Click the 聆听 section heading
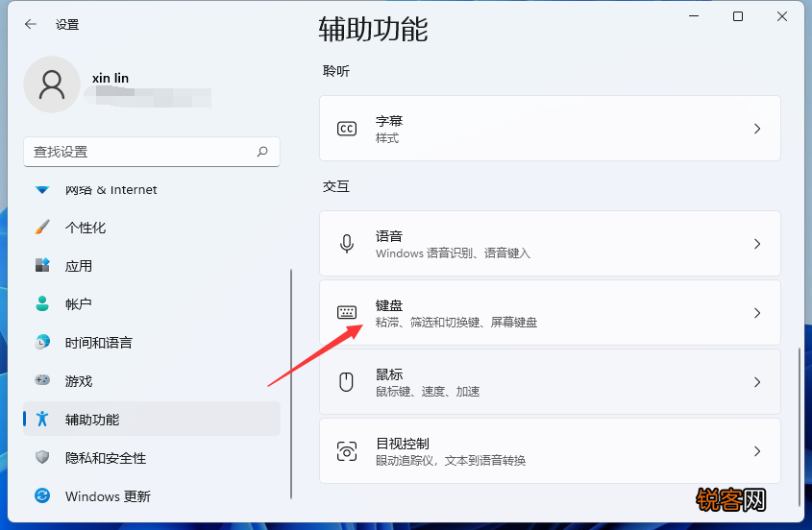812x530 pixels. (336, 71)
